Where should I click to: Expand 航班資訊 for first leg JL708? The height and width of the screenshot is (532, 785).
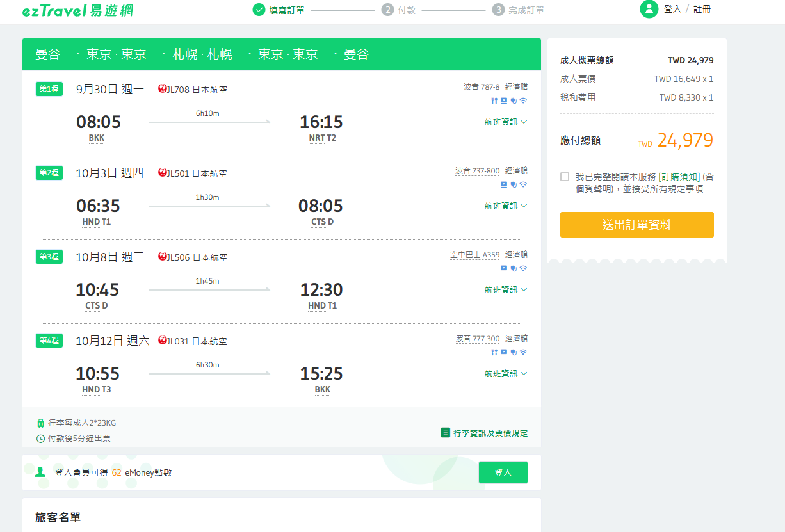506,122
